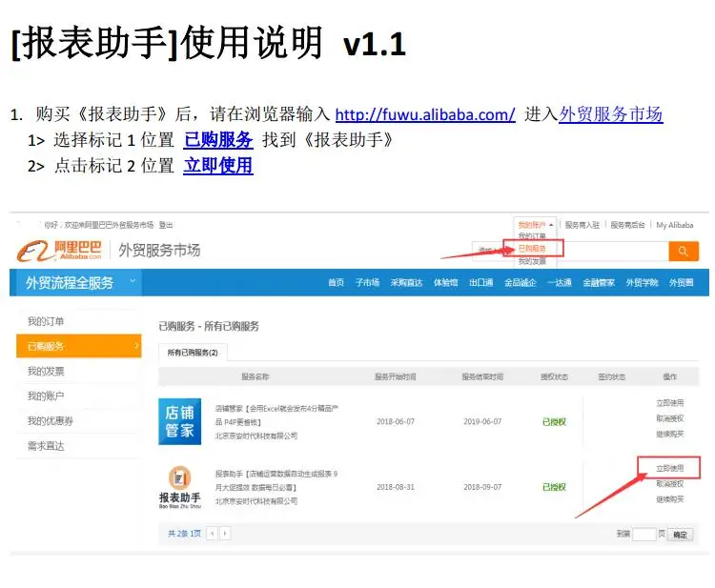Open 子市场 in the navigation bar
Image resolution: width=715 pixels, height=588 pixels.
368,283
